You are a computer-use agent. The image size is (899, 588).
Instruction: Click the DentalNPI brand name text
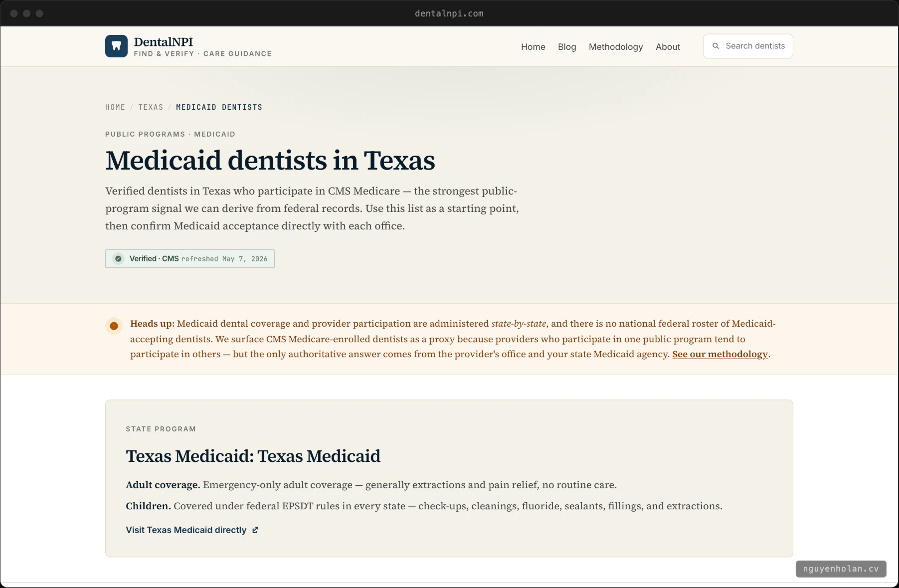(x=163, y=42)
